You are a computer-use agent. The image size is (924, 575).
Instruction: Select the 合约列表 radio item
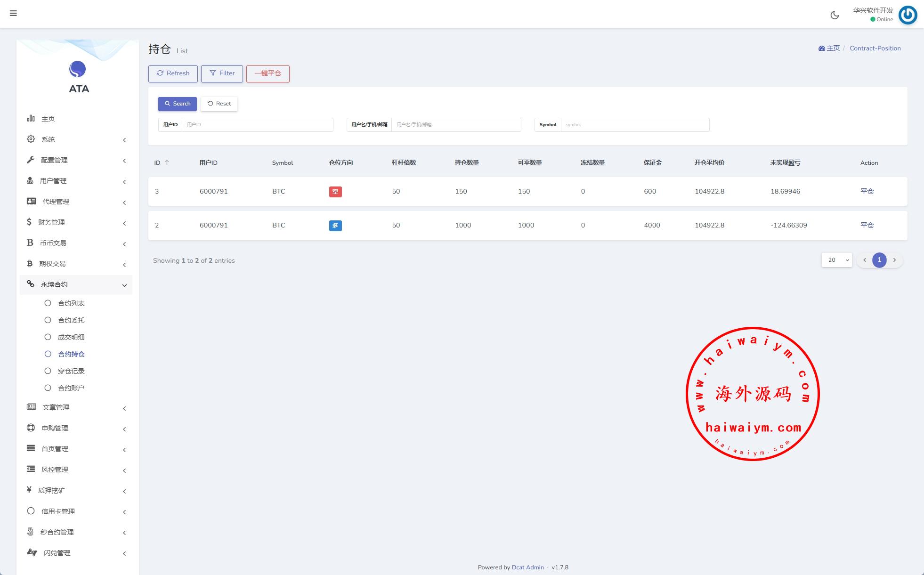click(x=48, y=303)
